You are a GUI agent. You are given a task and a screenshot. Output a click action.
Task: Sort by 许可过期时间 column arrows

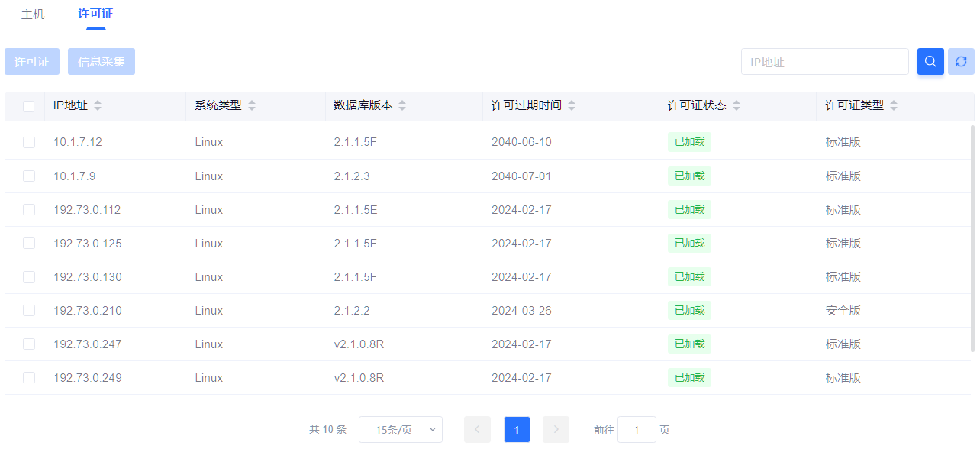[x=572, y=106]
